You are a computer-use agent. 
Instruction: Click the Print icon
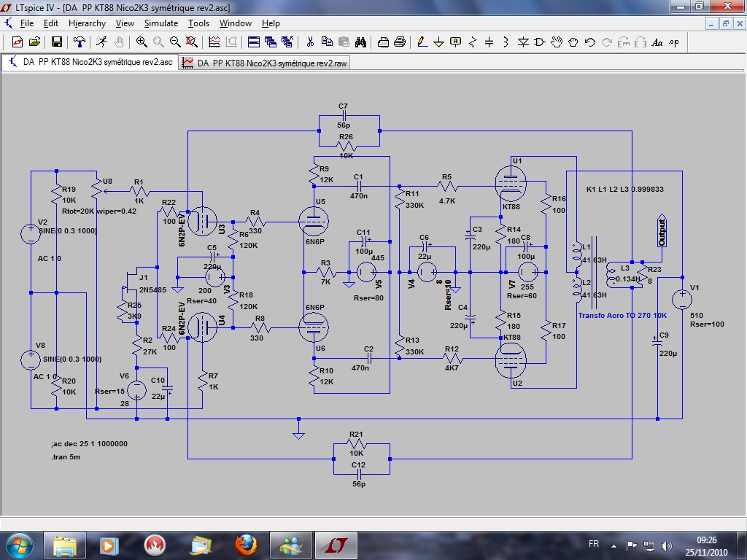pyautogui.click(x=400, y=42)
